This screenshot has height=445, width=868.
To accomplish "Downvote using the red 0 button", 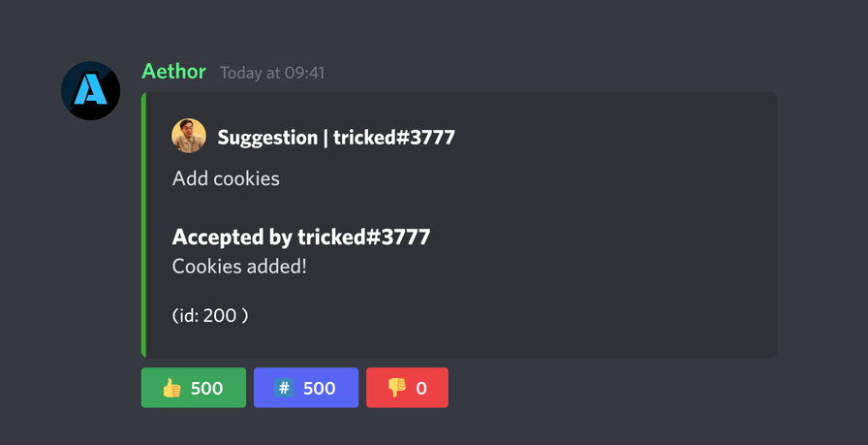I will pyautogui.click(x=408, y=388).
